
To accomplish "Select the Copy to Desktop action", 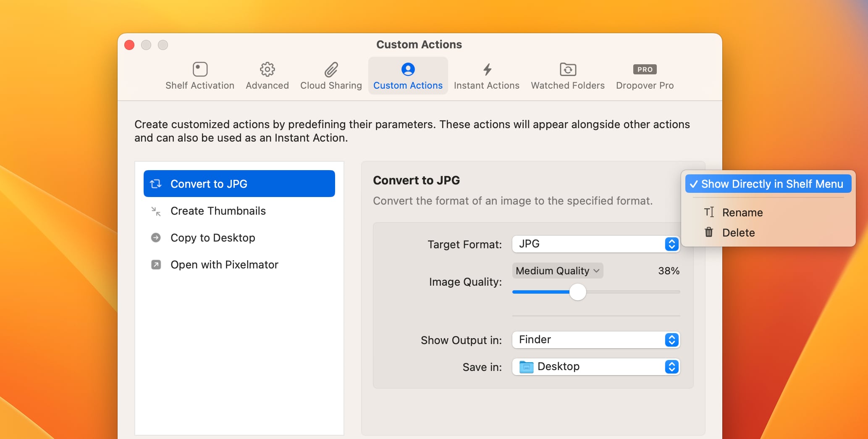I will click(212, 238).
